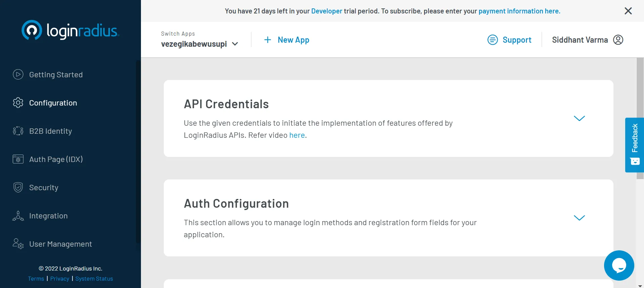Open Getting Started in sidebar
This screenshot has width=644, height=288.
pos(56,75)
